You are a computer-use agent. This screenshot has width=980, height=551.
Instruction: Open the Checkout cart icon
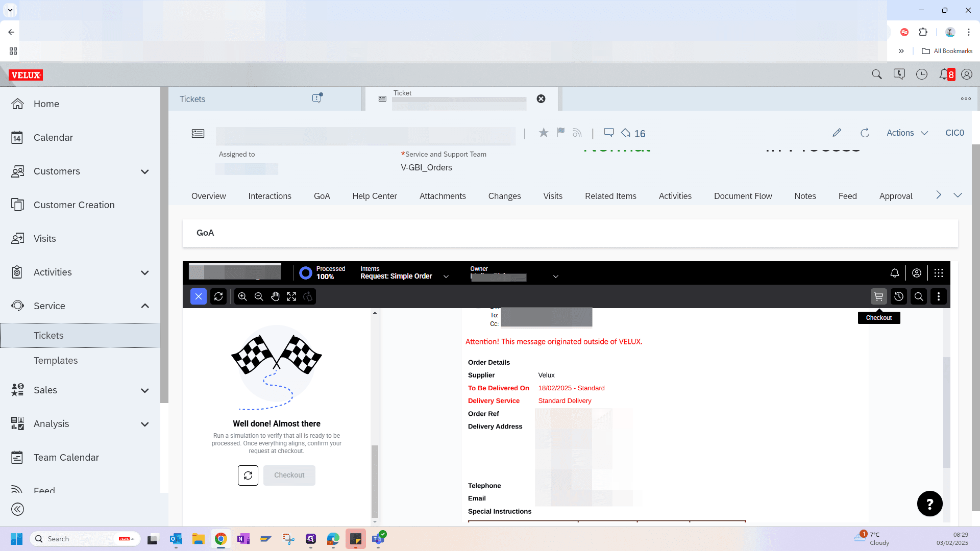tap(878, 296)
